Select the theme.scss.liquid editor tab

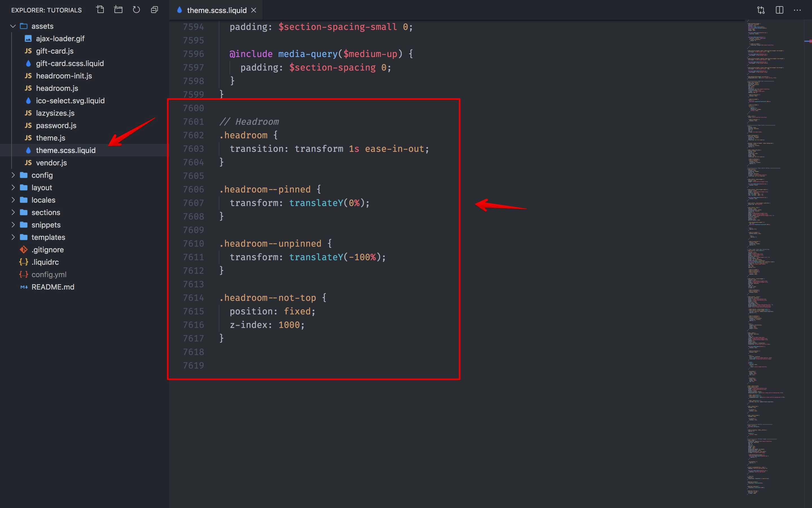pyautogui.click(x=216, y=10)
